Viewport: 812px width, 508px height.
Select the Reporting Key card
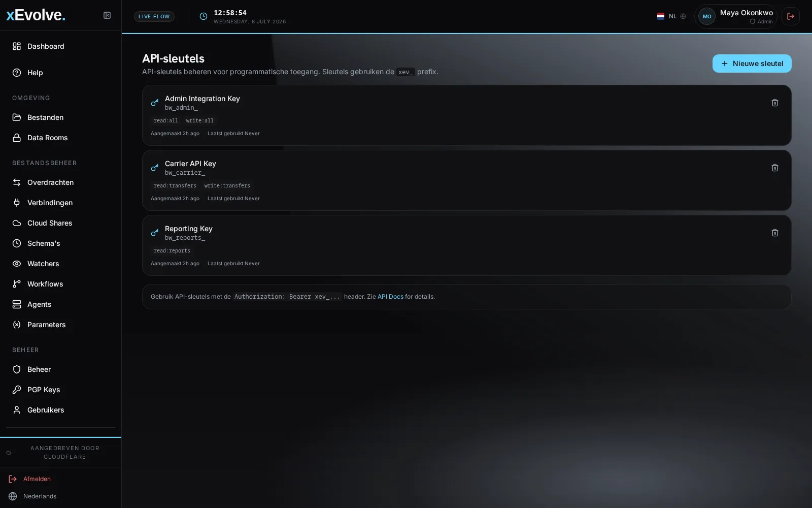[x=466, y=245]
